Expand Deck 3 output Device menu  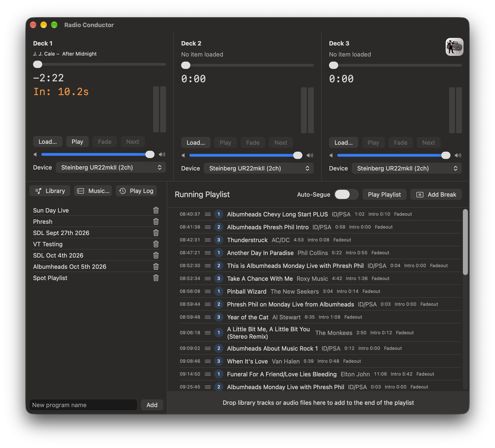pyautogui.click(x=406, y=168)
